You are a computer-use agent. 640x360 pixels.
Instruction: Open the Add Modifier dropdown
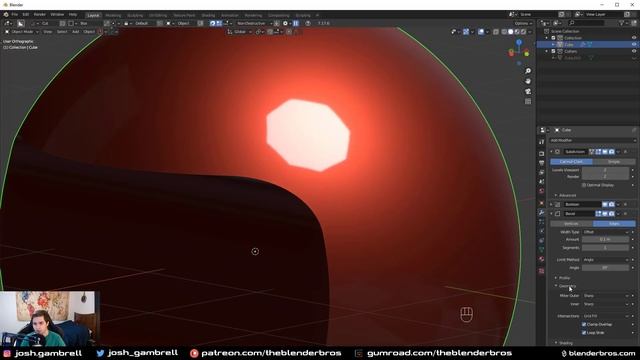[592, 140]
